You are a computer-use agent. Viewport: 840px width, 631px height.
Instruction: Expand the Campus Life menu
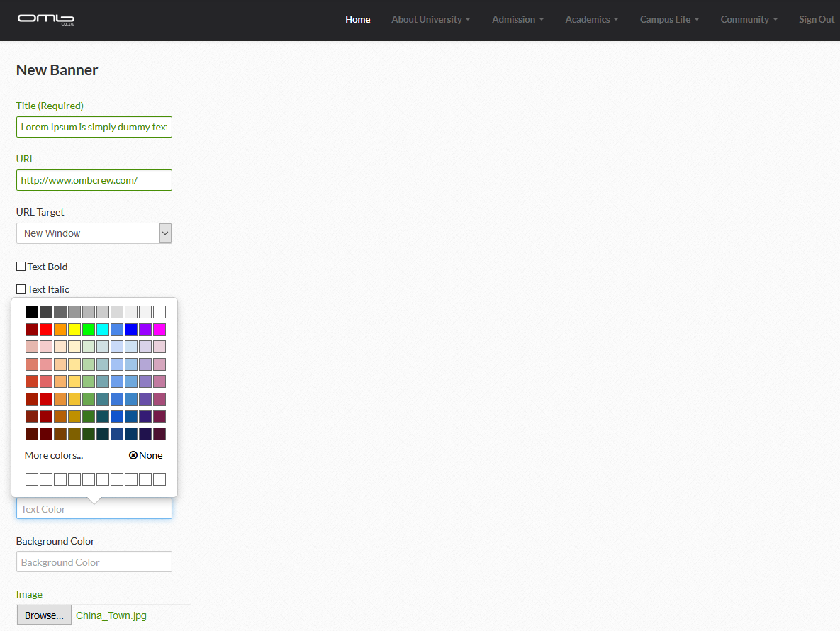point(669,19)
